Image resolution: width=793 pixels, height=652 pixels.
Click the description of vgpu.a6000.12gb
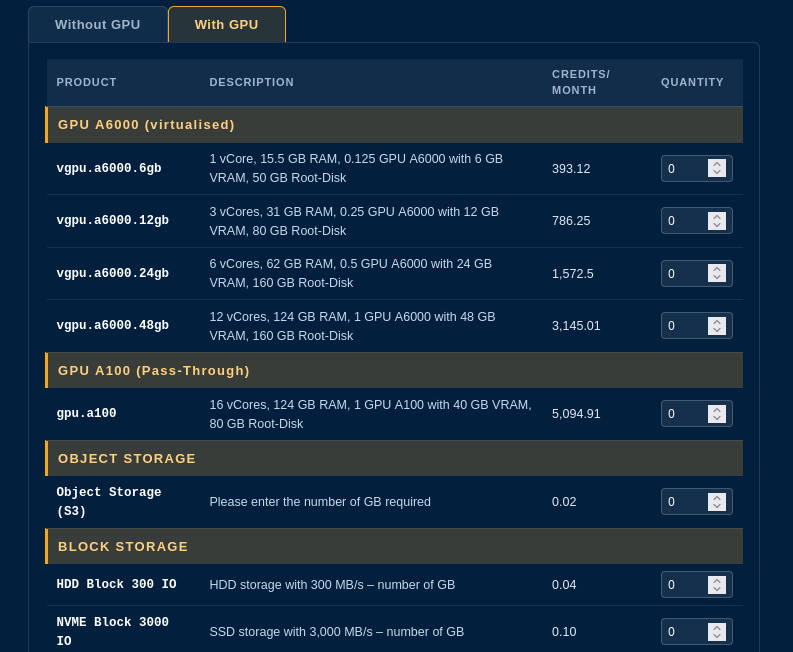(354, 221)
